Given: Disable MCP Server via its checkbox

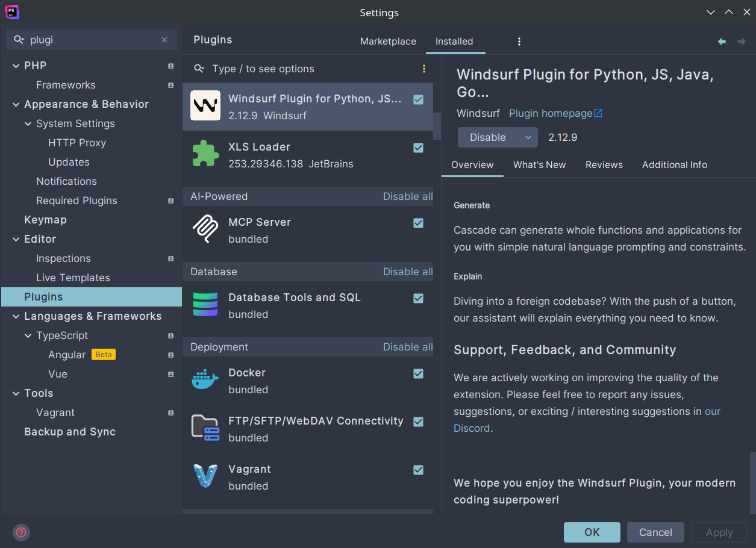Looking at the screenshot, I should click(x=419, y=223).
